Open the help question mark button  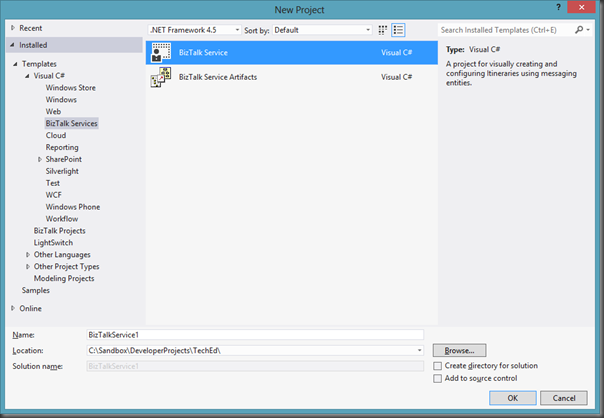(558, 7)
